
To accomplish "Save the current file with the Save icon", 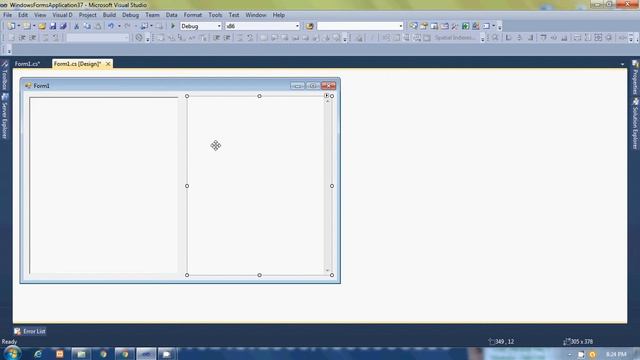I will (x=53, y=26).
